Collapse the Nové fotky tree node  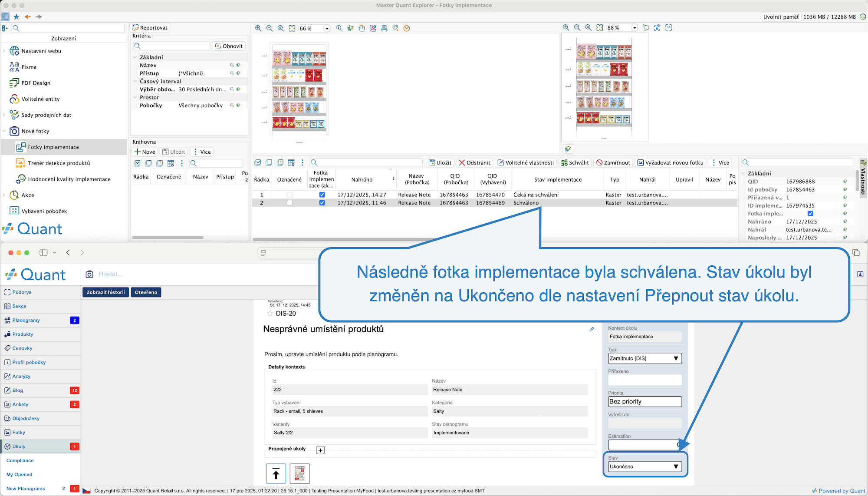coord(4,131)
